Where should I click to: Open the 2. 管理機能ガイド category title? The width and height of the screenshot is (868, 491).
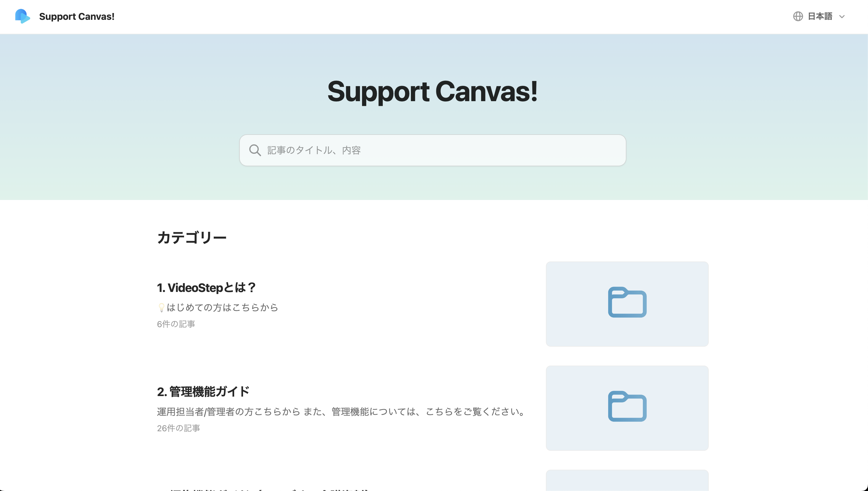click(x=203, y=392)
